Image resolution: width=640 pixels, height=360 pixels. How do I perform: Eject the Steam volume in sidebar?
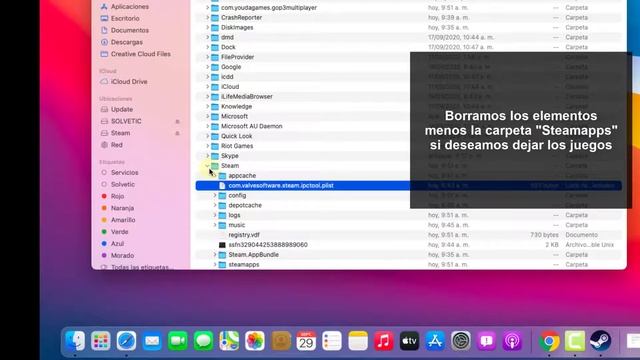click(x=178, y=133)
